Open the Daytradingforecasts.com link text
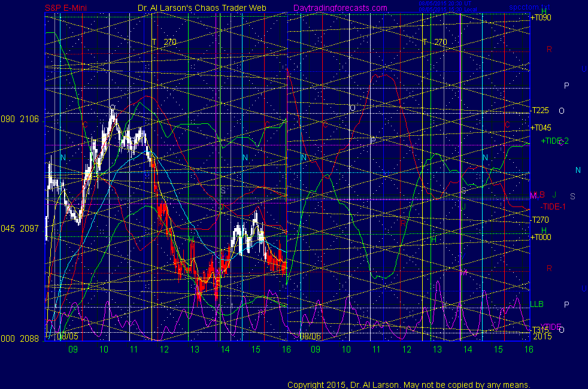 point(340,8)
